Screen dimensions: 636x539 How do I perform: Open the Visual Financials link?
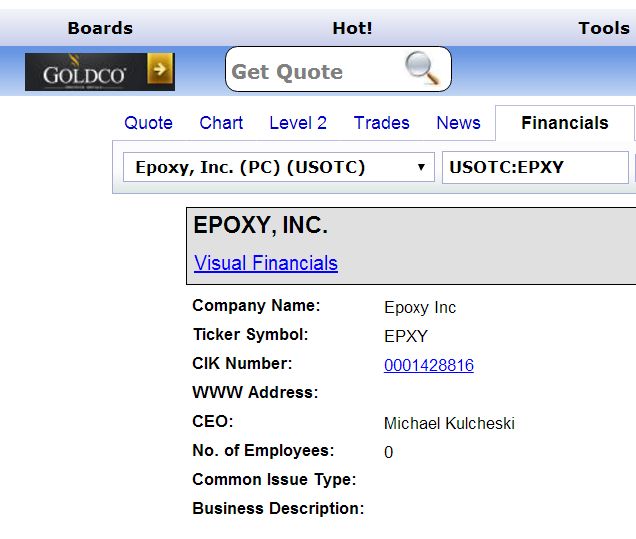[x=266, y=263]
